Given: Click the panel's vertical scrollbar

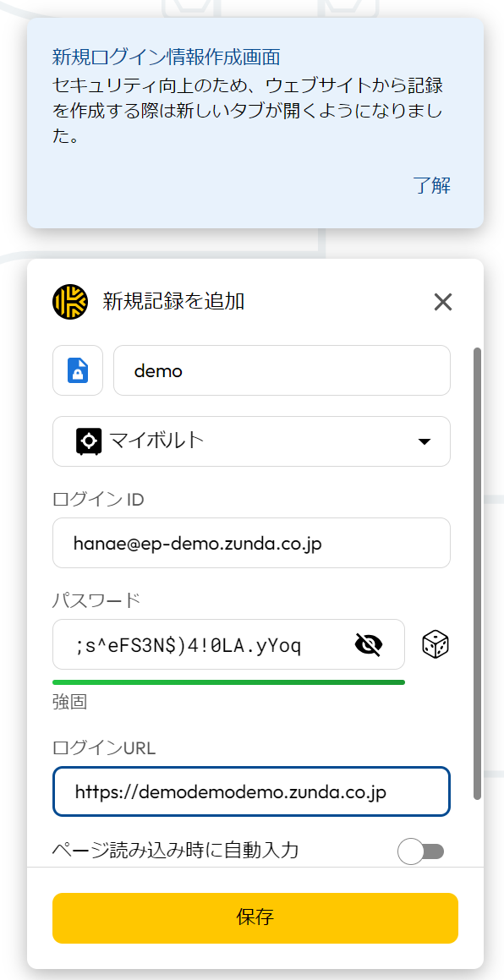Looking at the screenshot, I should click(x=477, y=573).
